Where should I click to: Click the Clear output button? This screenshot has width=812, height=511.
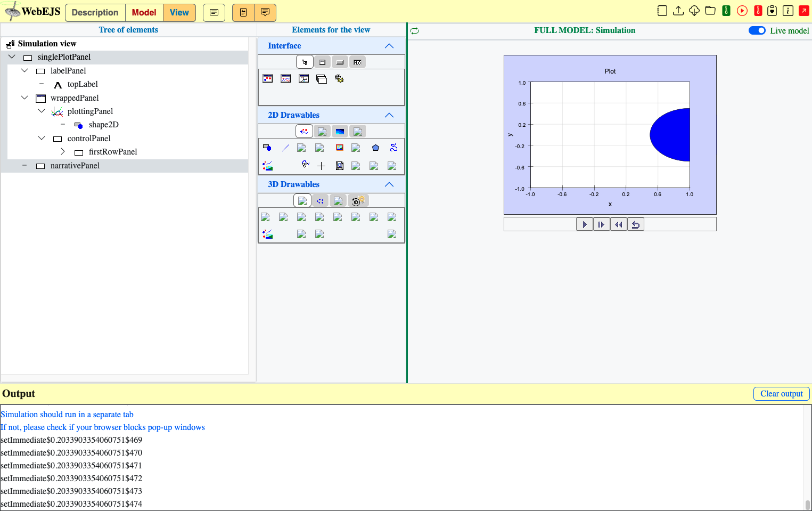[781, 394]
